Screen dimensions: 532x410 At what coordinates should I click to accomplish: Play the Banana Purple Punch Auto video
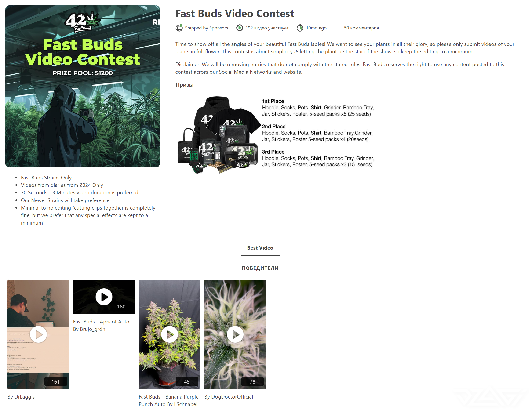click(170, 334)
